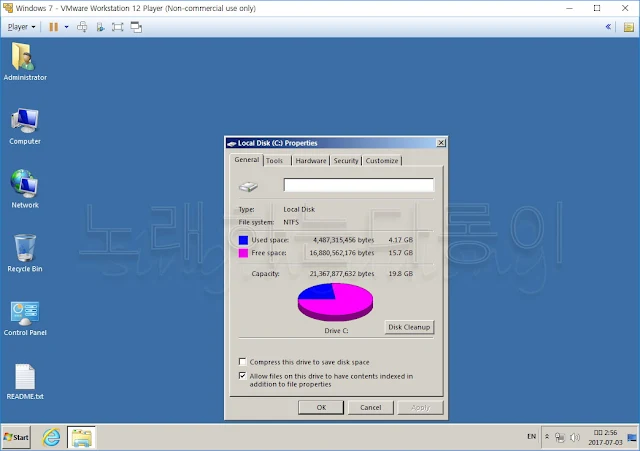
Task: Click the EN language indicator
Action: tap(531, 436)
